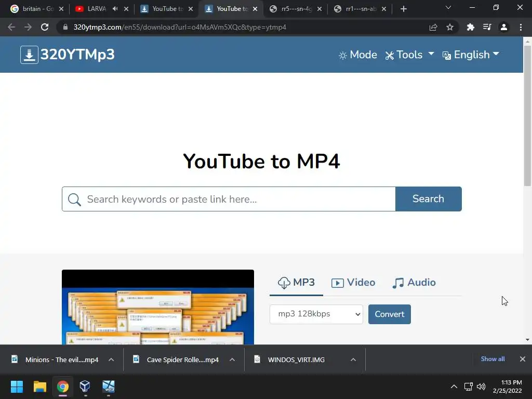The width and height of the screenshot is (532, 399).
Task: Open the Chrome profile icon
Action: 504,27
